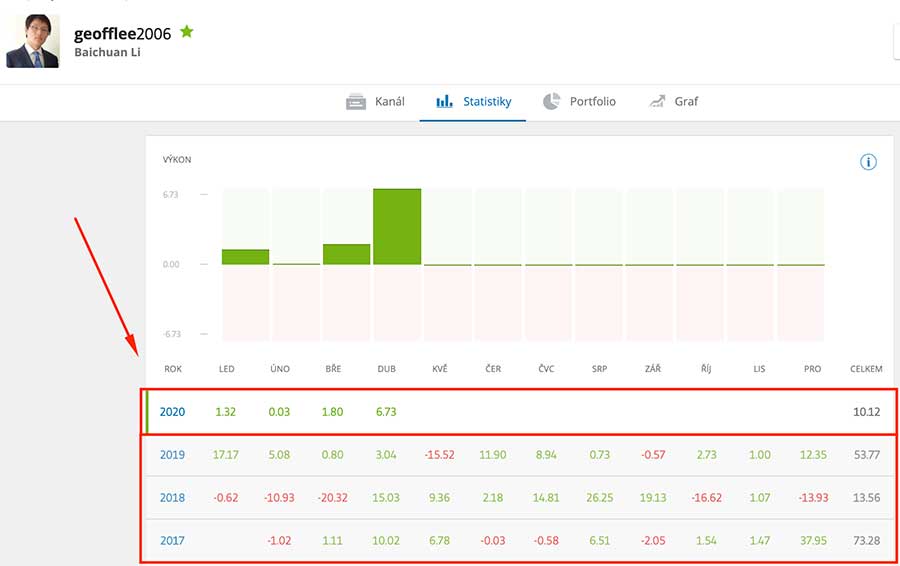Expand the 2020 performance row
Screen dimensions: 900x566
172,412
